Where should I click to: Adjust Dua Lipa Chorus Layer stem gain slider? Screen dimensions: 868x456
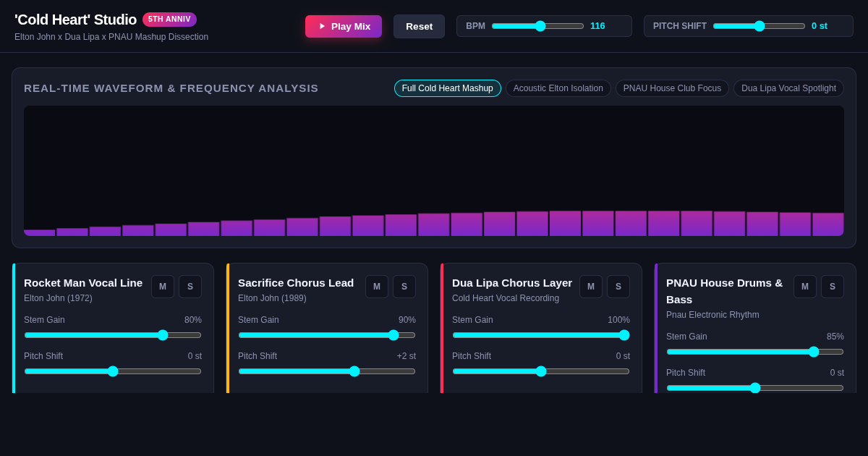click(541, 335)
